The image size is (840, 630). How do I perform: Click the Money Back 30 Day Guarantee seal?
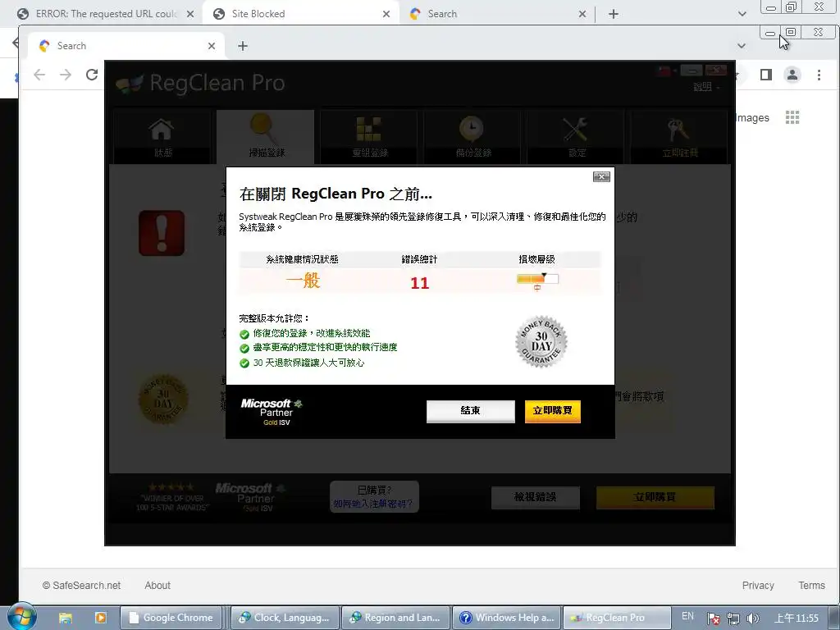coord(541,341)
